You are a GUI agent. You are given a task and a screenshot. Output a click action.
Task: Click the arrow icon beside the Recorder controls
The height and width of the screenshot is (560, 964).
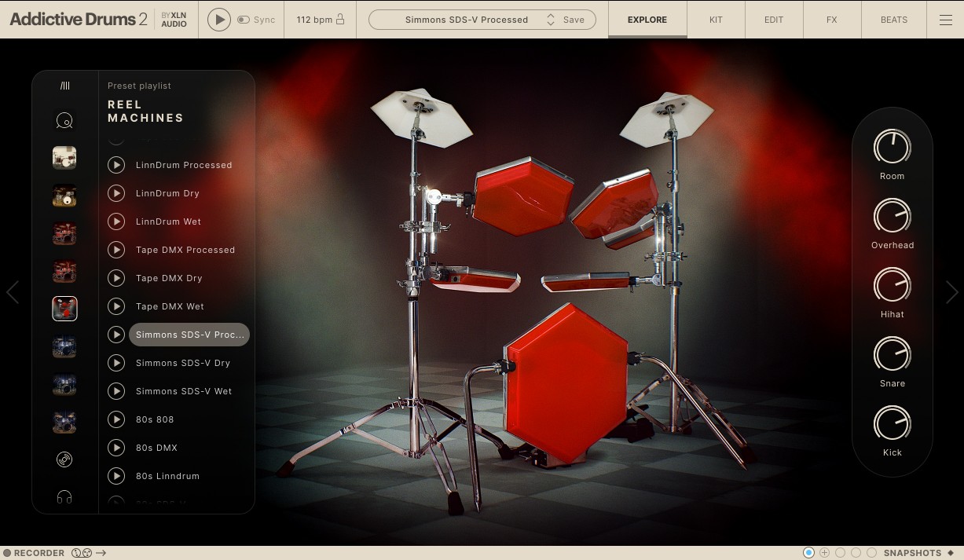101,553
